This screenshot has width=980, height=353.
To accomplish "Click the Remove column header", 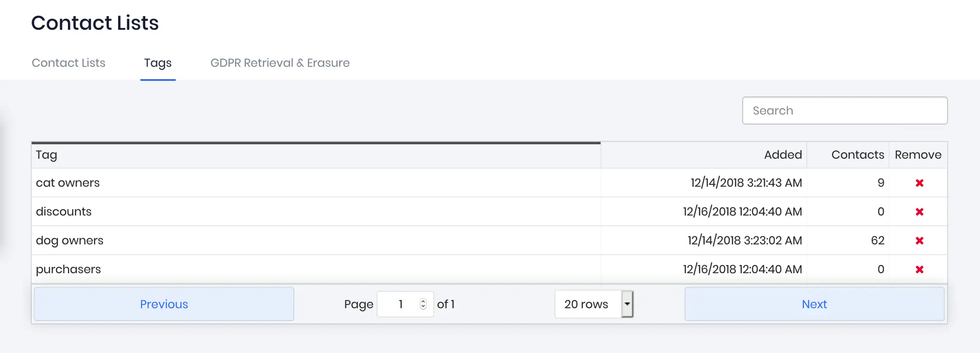I will (x=918, y=155).
